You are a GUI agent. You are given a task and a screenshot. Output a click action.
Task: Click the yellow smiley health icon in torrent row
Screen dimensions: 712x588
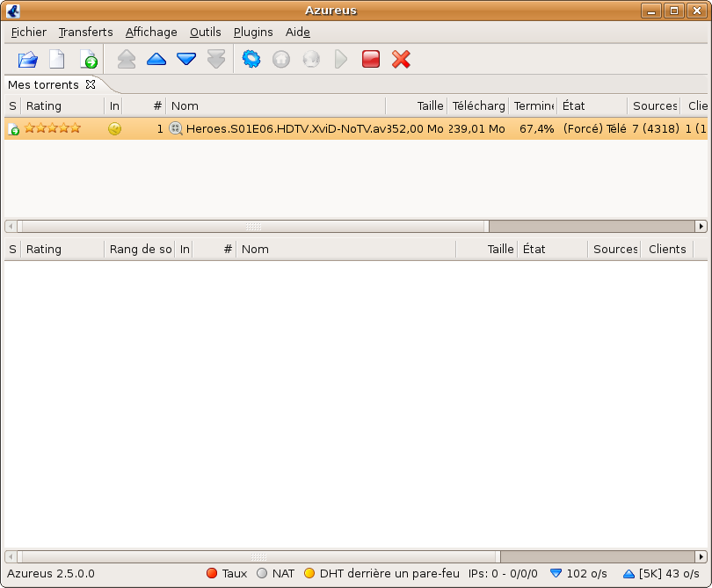[x=114, y=129]
